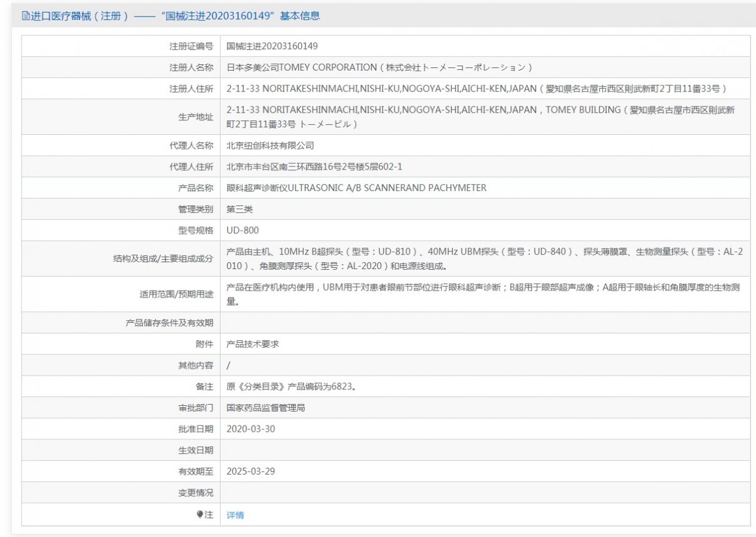Image resolution: width=756 pixels, height=537 pixels.
Task: Select the page title 进口医疗器械（注册）基本信息
Action: point(171,16)
